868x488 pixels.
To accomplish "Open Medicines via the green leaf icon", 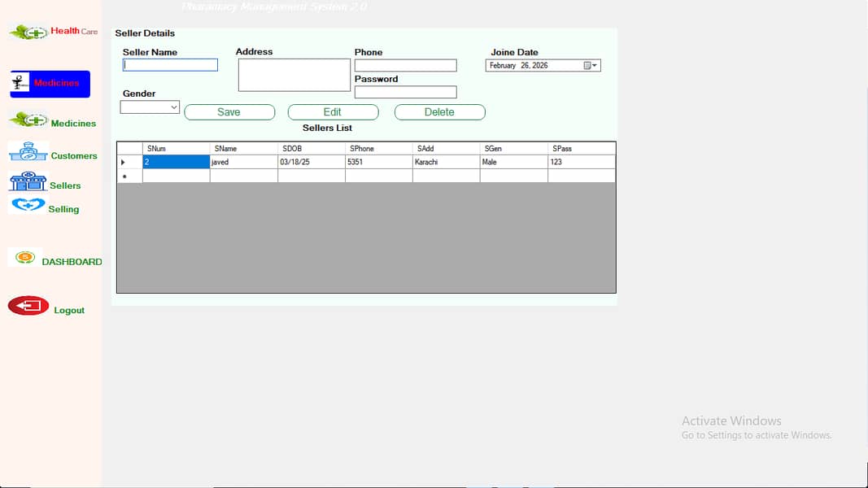I will [28, 120].
